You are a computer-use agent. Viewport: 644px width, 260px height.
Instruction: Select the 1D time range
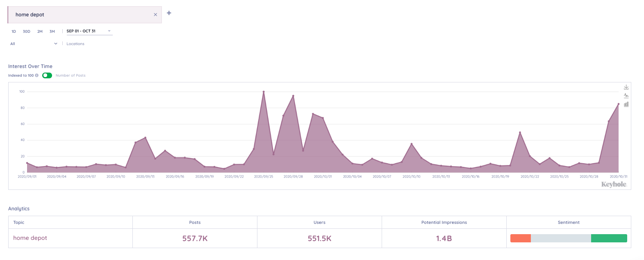tap(14, 32)
